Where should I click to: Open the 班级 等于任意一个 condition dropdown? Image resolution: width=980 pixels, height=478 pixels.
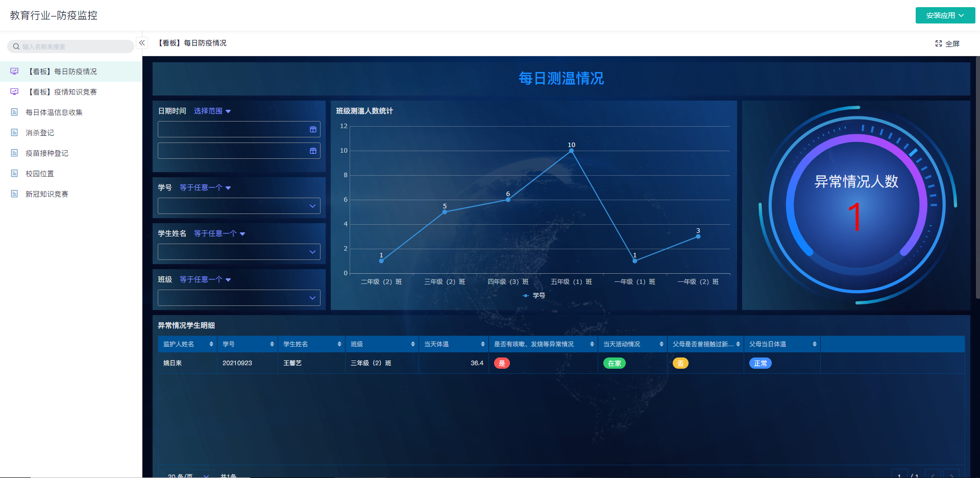click(x=205, y=279)
